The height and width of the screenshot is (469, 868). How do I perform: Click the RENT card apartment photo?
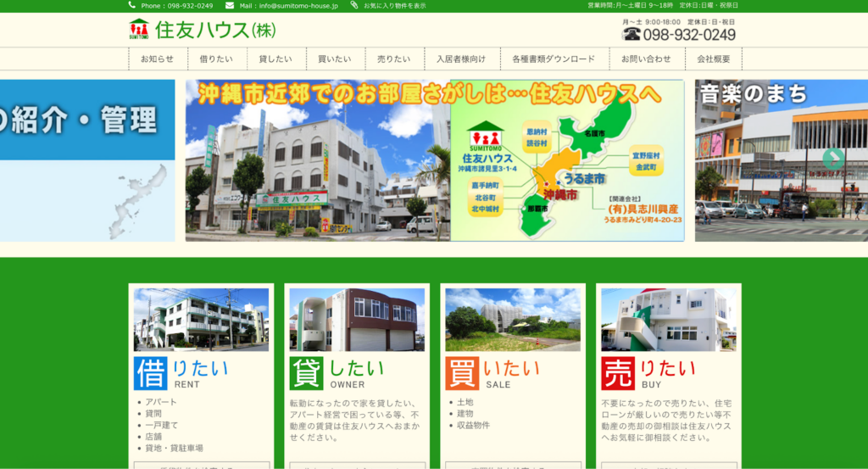[202, 320]
